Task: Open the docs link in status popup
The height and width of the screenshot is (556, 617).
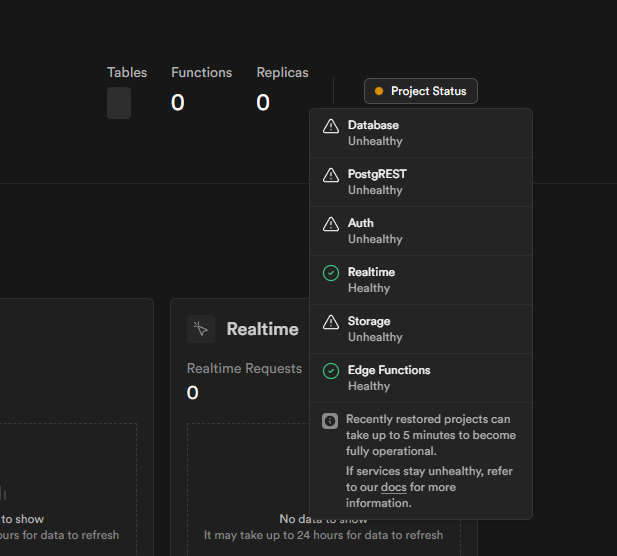Action: [x=393, y=488]
